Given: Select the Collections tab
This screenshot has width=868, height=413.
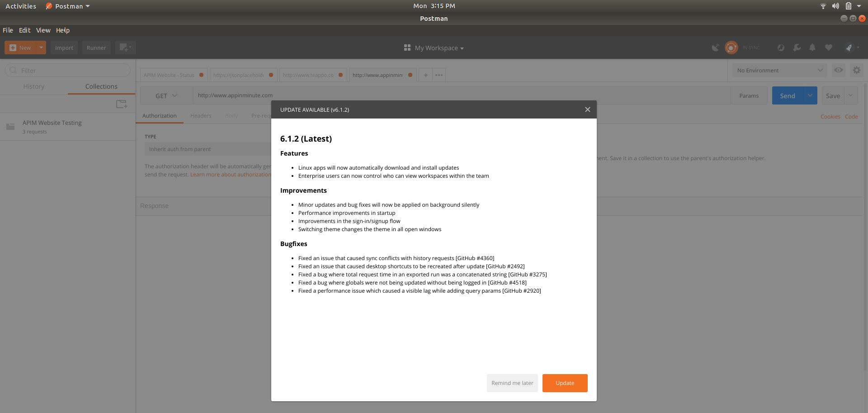Looking at the screenshot, I should (x=101, y=86).
